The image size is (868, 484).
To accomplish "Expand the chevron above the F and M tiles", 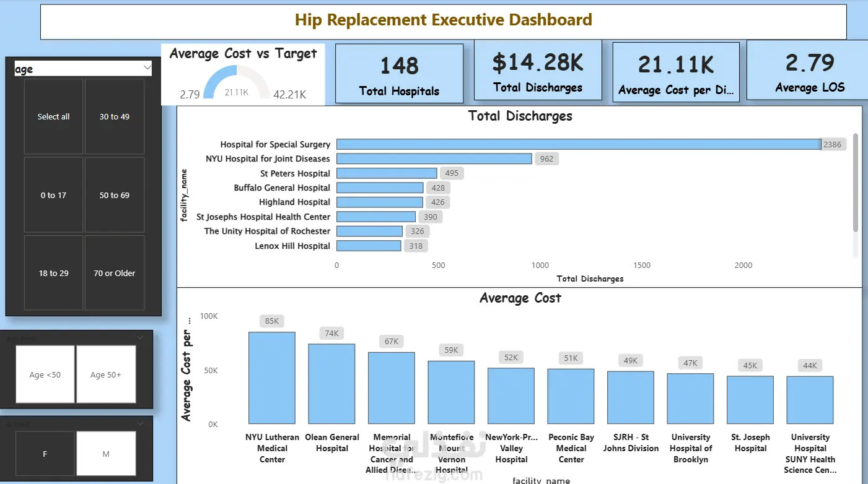I will tap(141, 423).
